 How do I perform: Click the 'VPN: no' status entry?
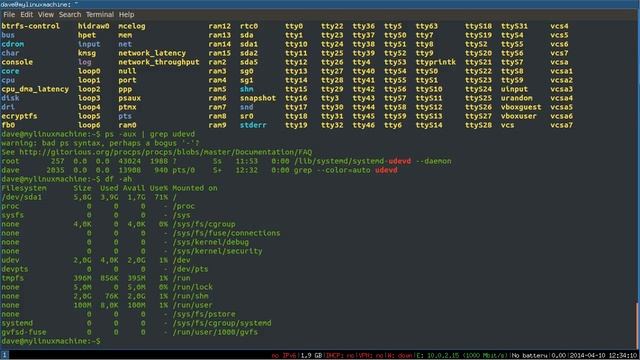370,356
